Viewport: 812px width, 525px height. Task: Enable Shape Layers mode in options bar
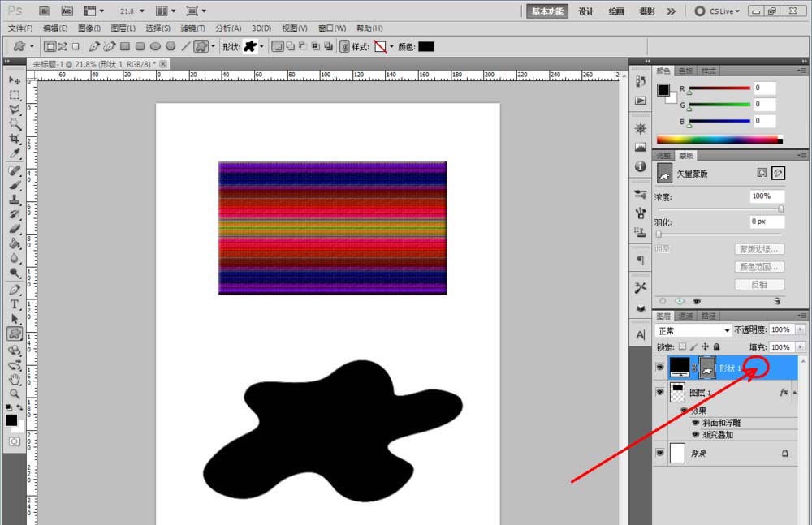click(50, 46)
